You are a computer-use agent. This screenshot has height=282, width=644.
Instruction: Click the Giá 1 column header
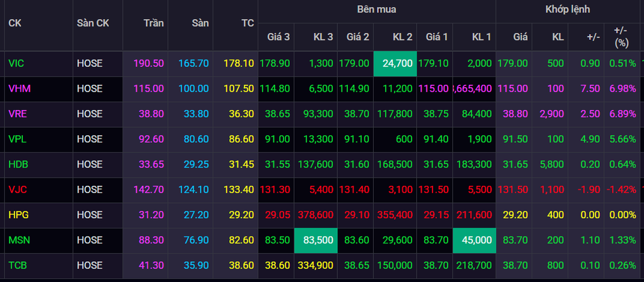pos(436,37)
